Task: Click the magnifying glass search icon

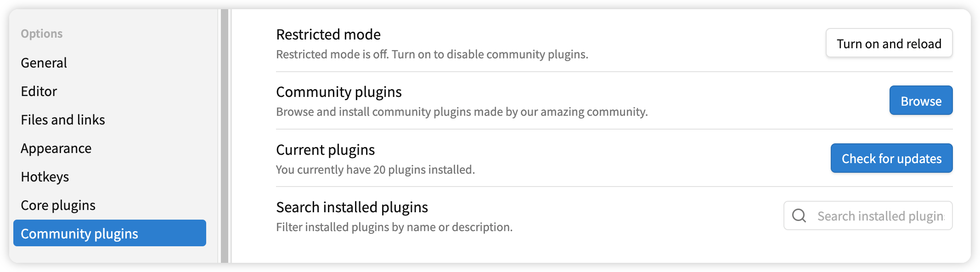Action: pos(799,215)
